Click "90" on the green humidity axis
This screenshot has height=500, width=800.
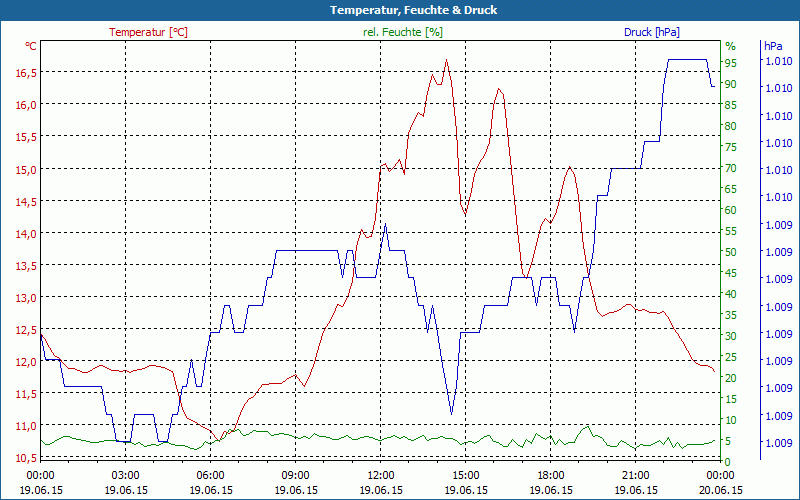[731, 84]
